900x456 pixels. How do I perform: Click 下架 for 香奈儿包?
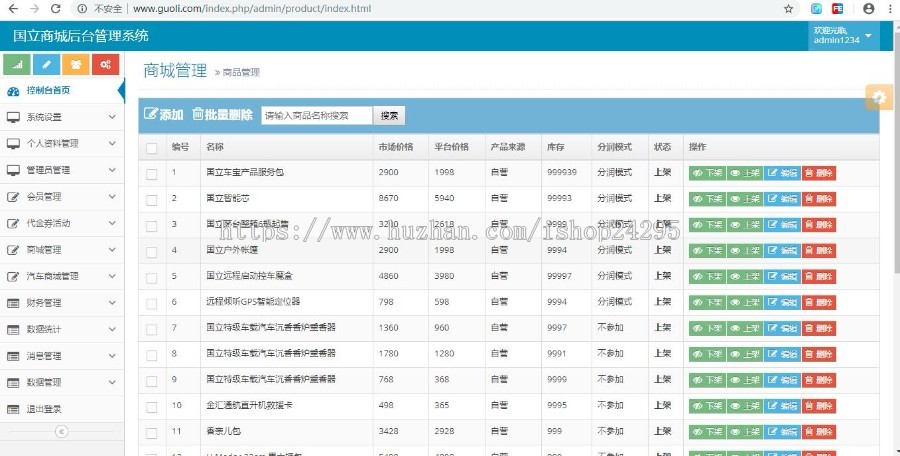(707, 431)
